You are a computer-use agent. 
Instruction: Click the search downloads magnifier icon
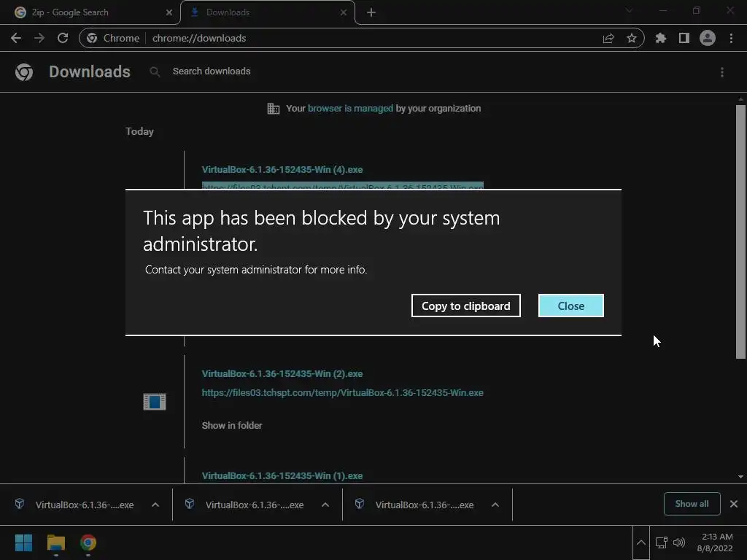(155, 72)
